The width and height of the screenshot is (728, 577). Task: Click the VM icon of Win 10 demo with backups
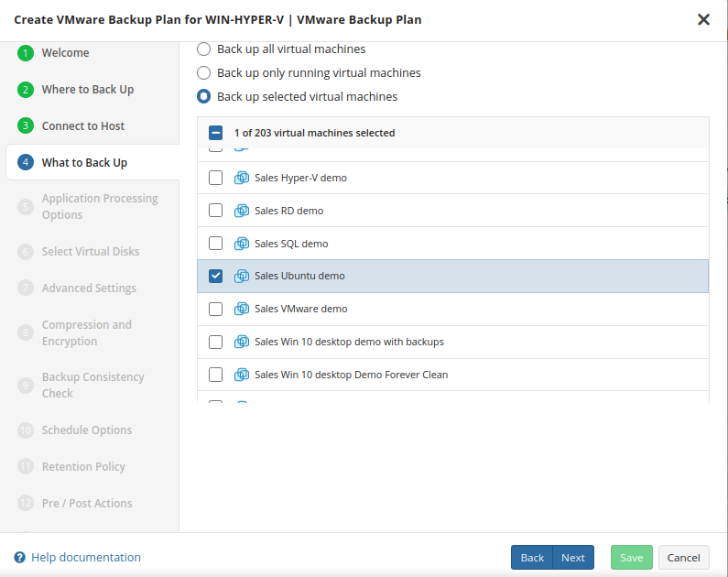pos(242,342)
